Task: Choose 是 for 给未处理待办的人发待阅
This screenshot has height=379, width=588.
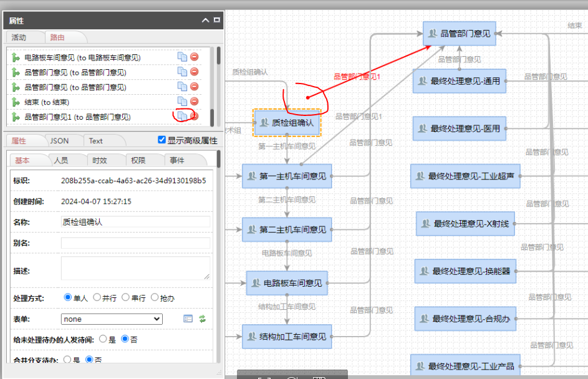Action: (103, 339)
